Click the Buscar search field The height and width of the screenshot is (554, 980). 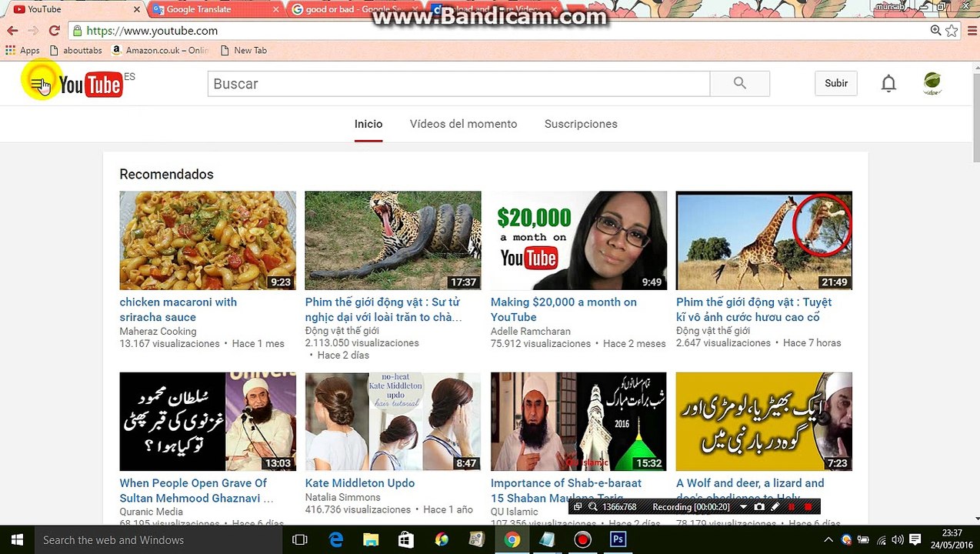click(458, 84)
